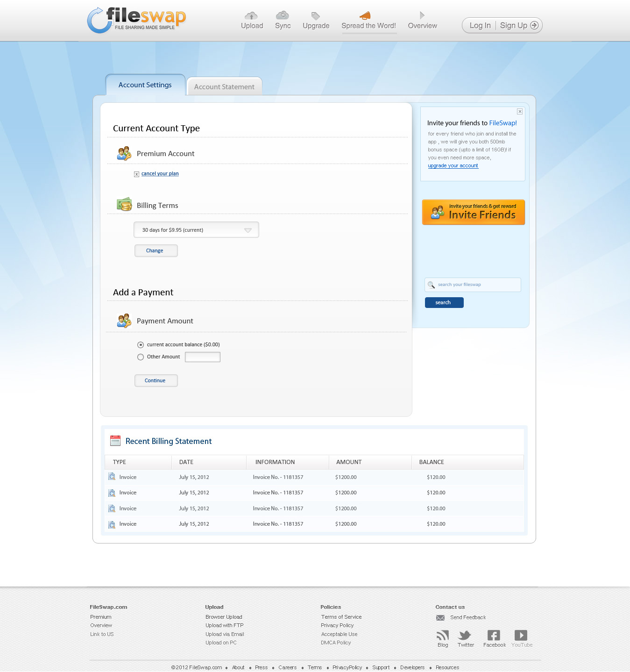Click the YouTube play icon
The width and height of the screenshot is (630, 672).
[521, 635]
